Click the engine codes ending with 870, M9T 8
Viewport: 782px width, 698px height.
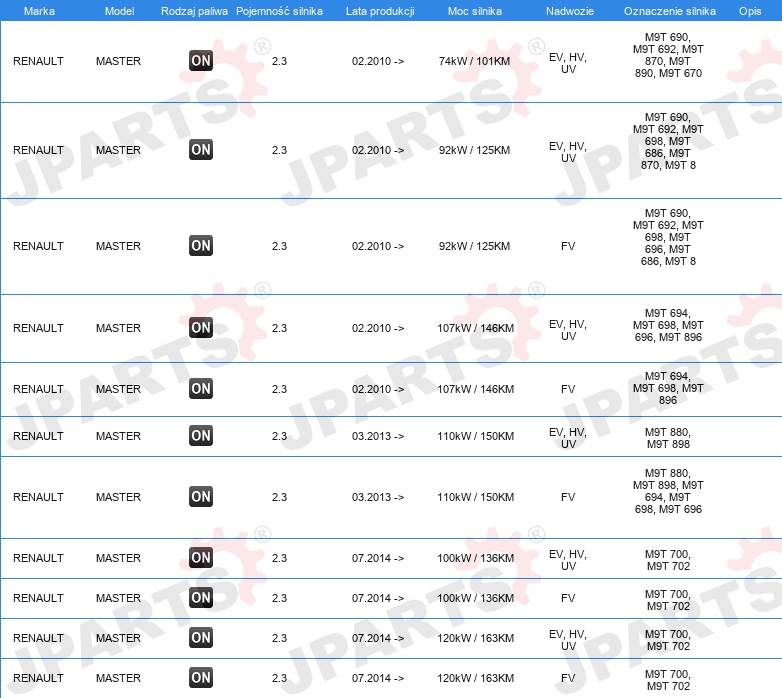coord(668,141)
